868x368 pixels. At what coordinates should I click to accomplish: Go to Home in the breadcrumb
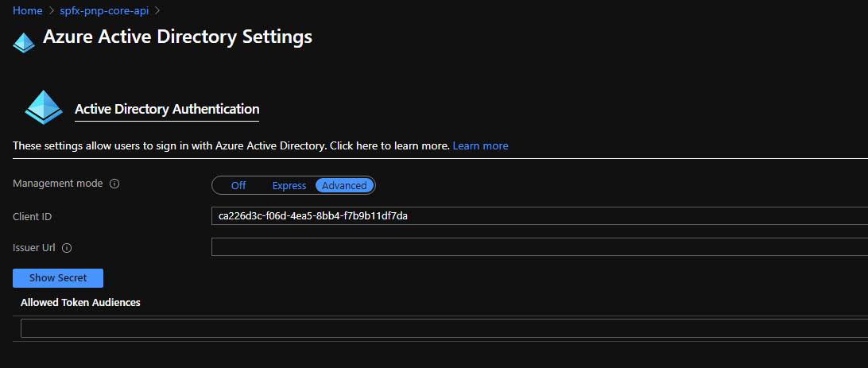[27, 11]
